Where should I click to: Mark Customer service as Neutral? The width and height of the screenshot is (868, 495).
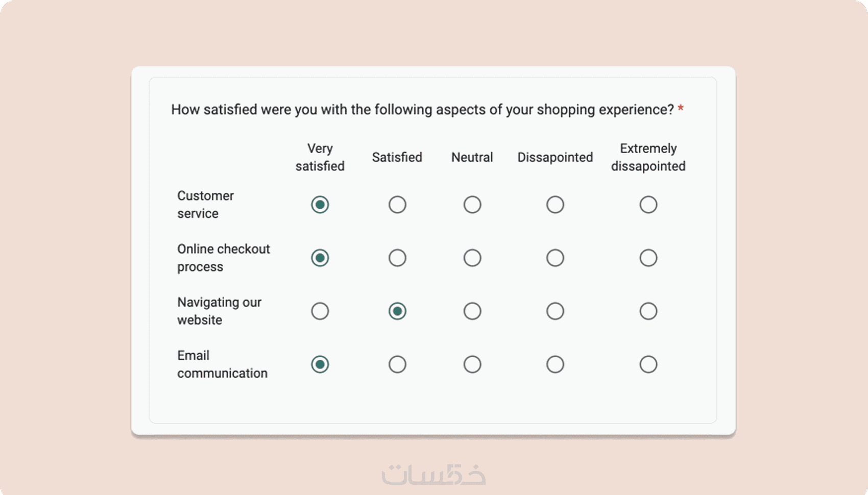(x=472, y=205)
